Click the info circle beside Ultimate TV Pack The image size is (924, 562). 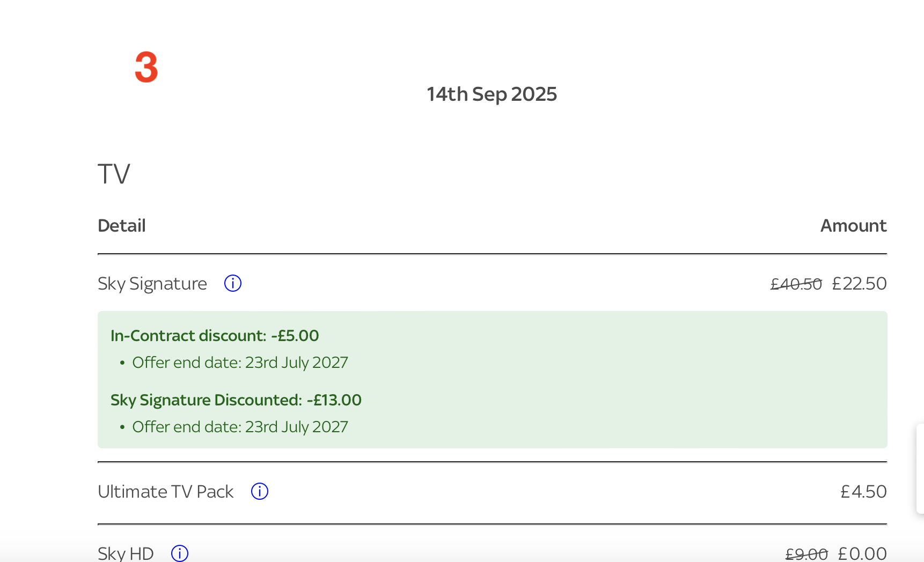click(259, 491)
